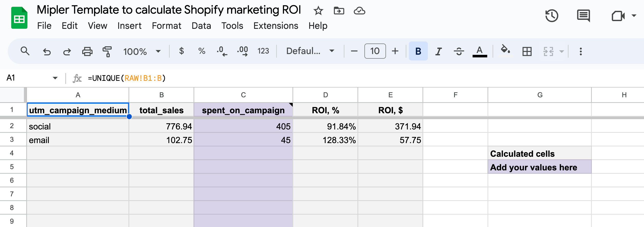644x227 pixels.
Task: Open the Data menu
Action: click(x=201, y=26)
